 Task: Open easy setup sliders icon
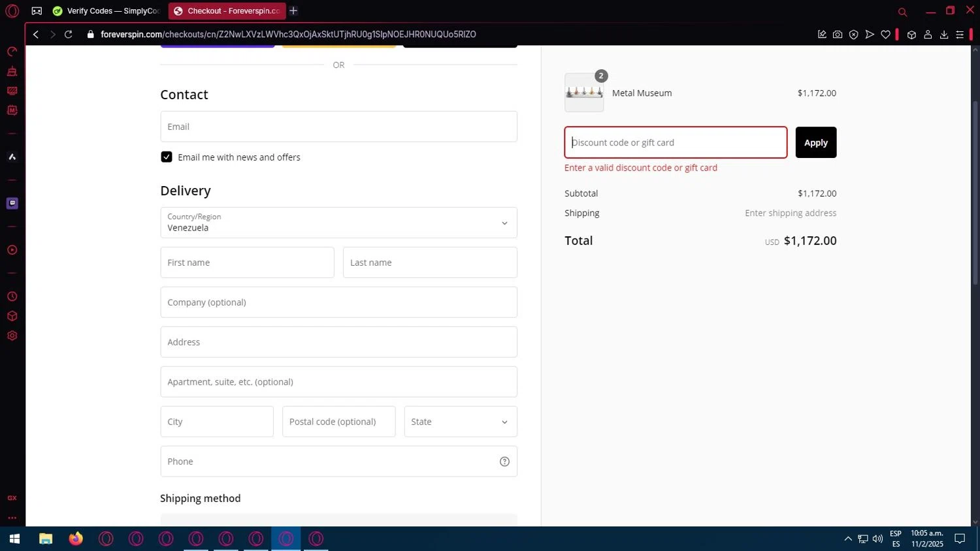point(960,35)
